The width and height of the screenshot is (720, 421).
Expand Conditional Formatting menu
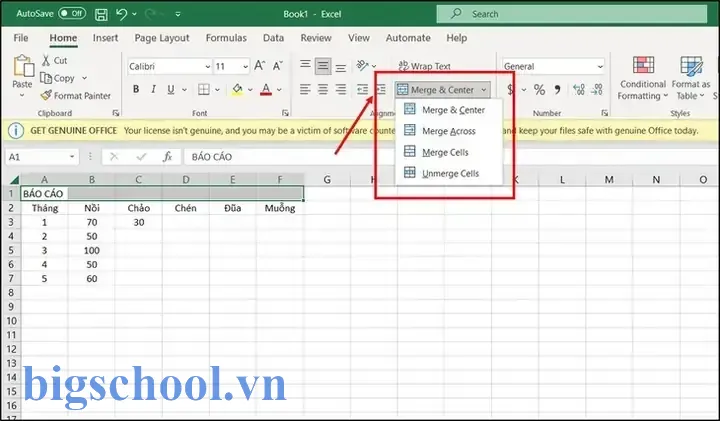pyautogui.click(x=642, y=78)
